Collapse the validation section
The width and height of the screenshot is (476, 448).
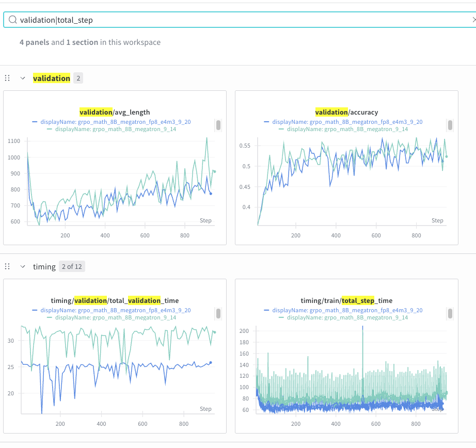point(23,78)
